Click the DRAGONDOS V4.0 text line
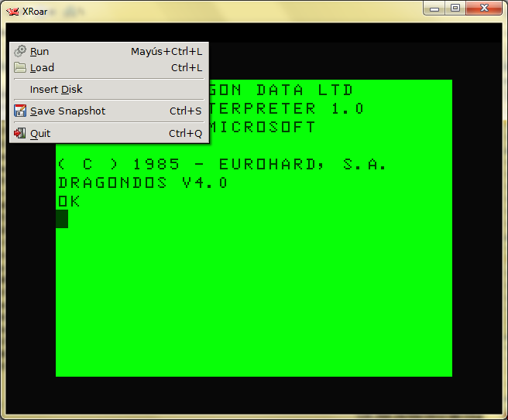 pos(142,183)
